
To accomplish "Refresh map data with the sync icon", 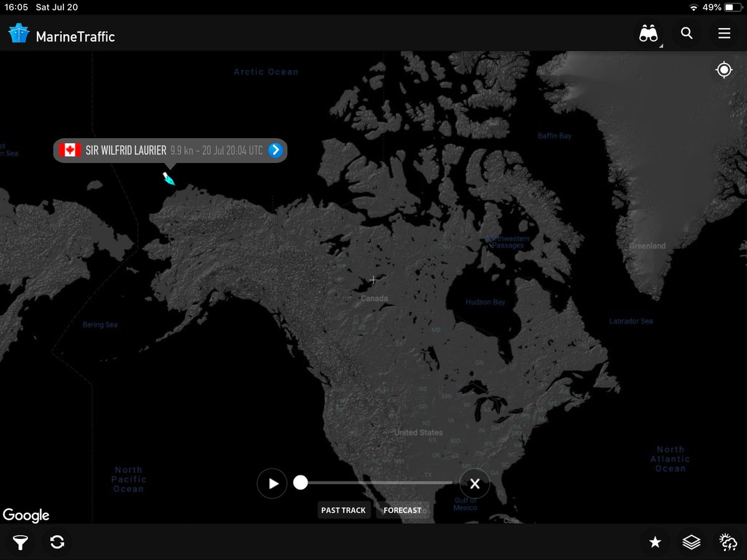I will 57,542.
